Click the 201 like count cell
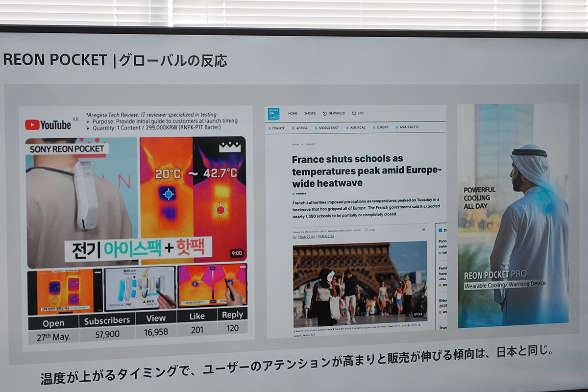 (196, 330)
